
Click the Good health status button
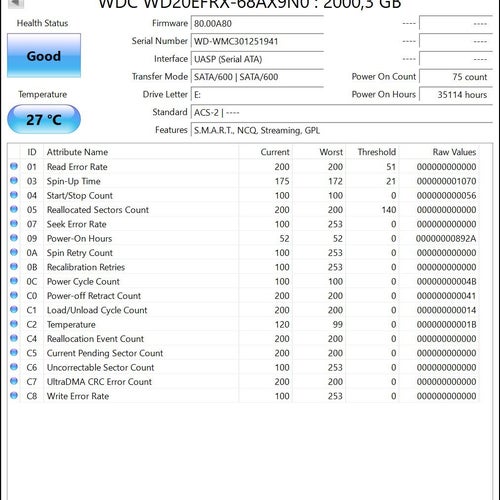(44, 56)
